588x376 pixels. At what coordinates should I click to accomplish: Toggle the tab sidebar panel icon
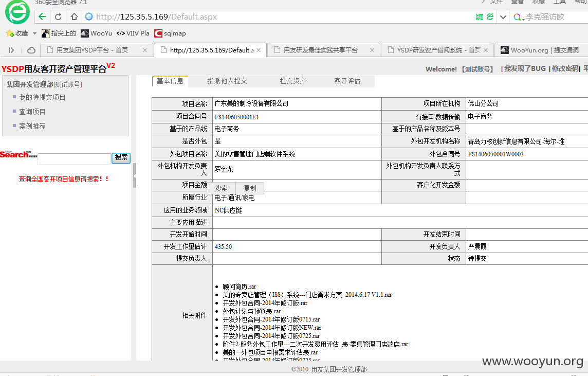(11, 50)
